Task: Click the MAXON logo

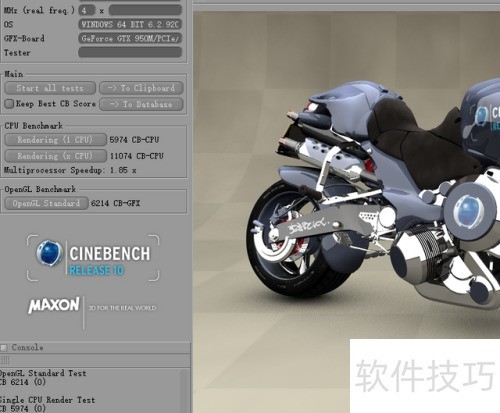Action: tap(54, 305)
